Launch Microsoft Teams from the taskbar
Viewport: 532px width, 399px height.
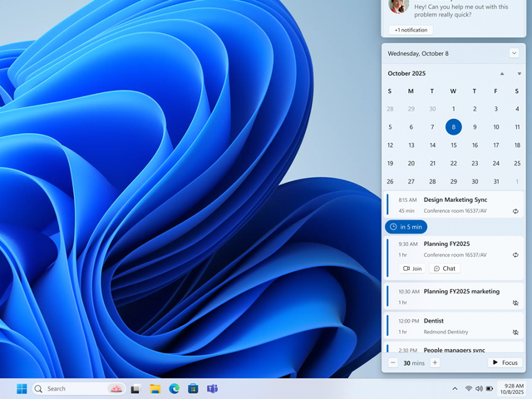tap(212, 388)
